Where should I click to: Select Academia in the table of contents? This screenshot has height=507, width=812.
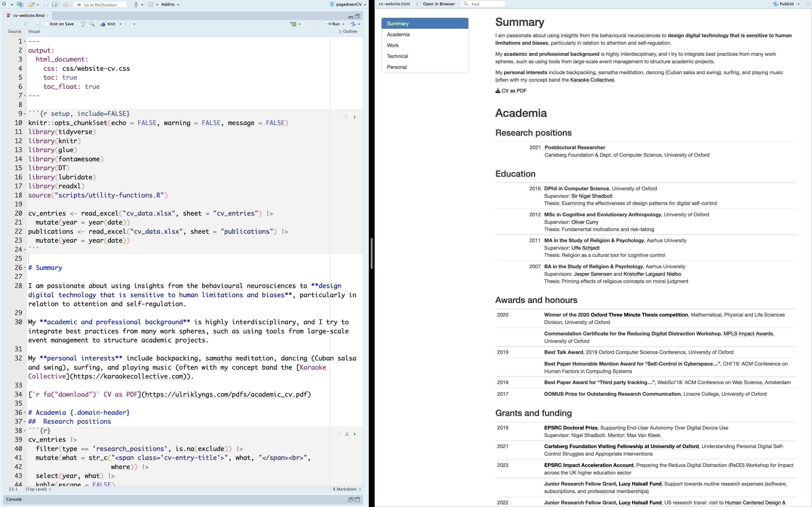(x=398, y=35)
